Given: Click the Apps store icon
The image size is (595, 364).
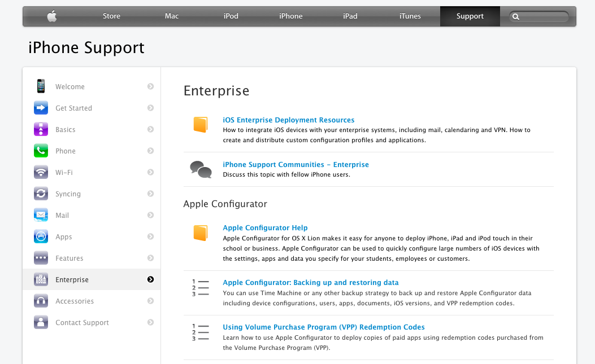Looking at the screenshot, I should click(x=41, y=237).
